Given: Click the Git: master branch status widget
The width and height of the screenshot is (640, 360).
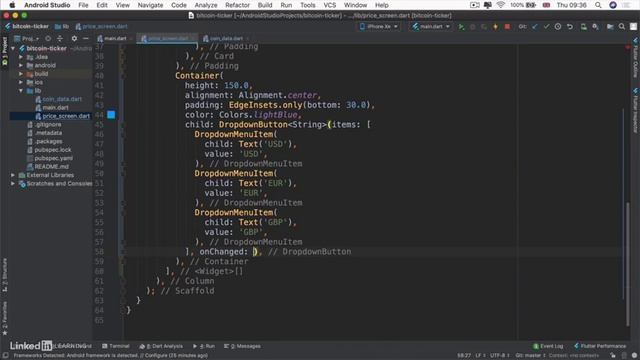Looking at the screenshot, I should [531, 356].
